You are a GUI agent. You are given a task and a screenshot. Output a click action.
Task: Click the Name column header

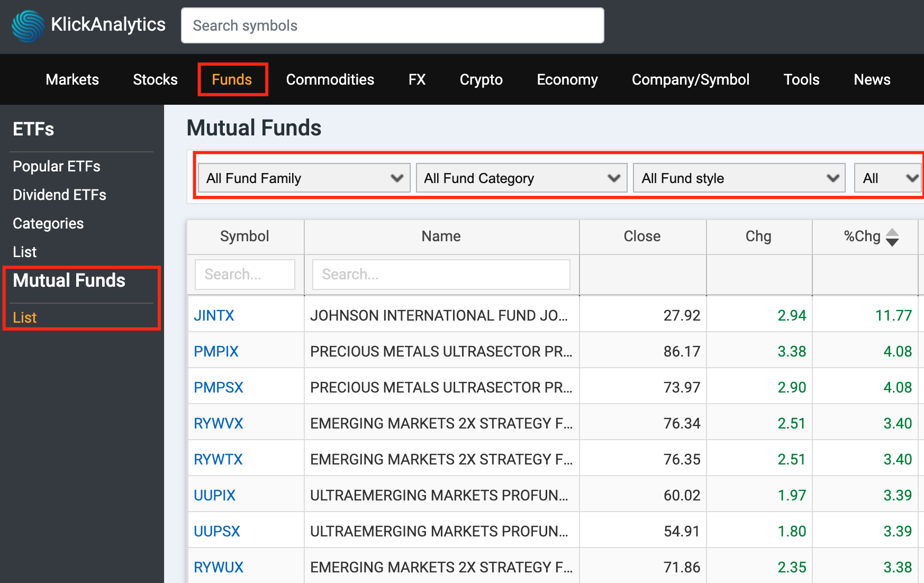point(441,236)
